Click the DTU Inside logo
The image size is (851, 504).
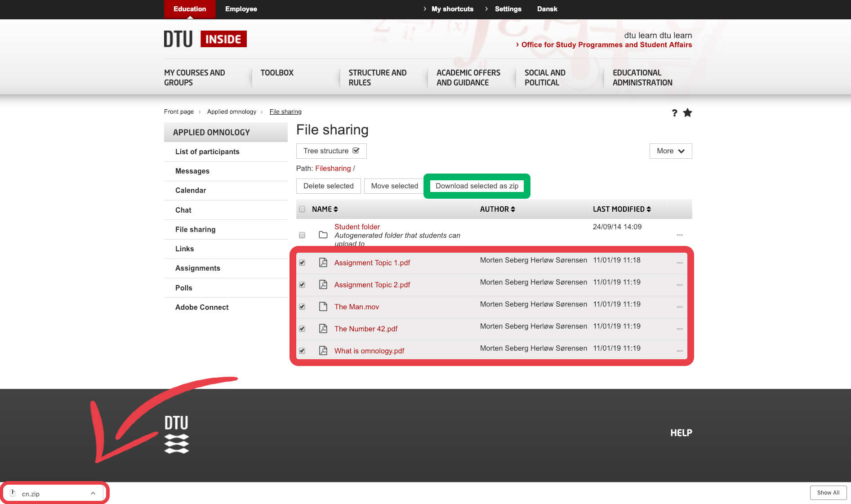205,39
